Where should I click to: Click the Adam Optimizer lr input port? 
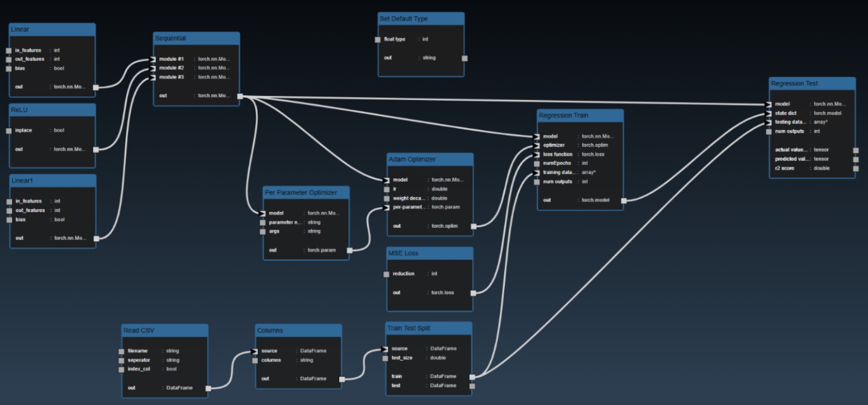coord(387,189)
